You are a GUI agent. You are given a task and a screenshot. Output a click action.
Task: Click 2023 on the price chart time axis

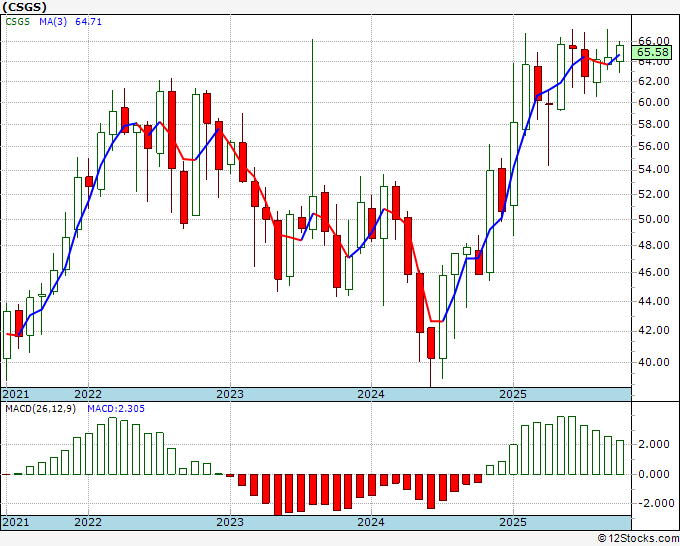pyautogui.click(x=230, y=394)
